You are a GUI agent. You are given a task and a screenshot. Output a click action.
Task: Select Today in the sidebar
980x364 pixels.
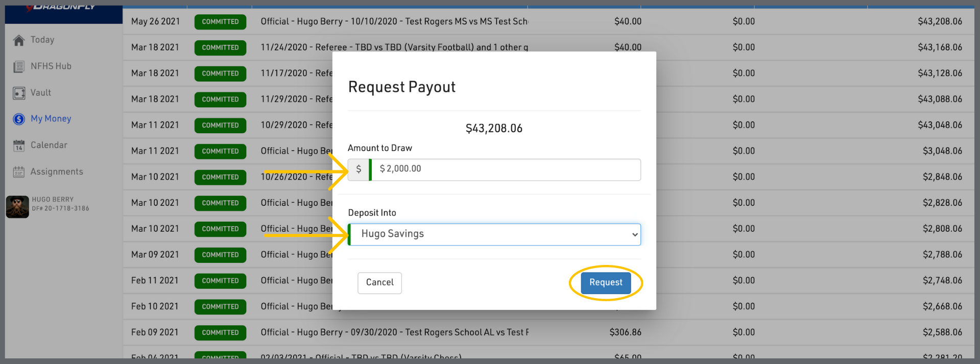point(42,40)
